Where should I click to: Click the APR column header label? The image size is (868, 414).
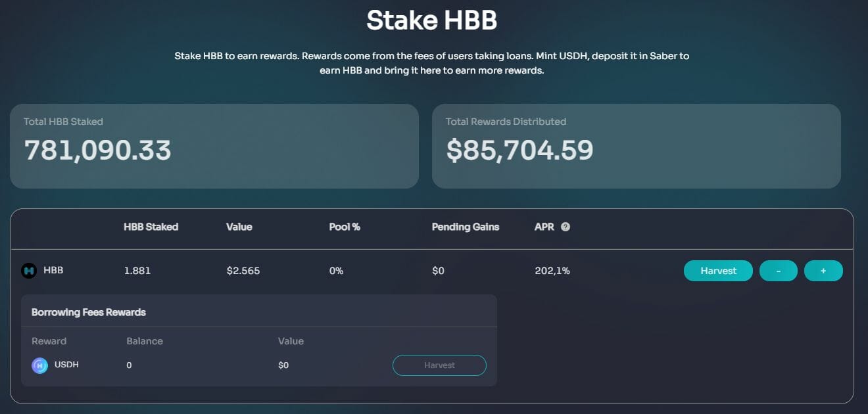(x=544, y=227)
